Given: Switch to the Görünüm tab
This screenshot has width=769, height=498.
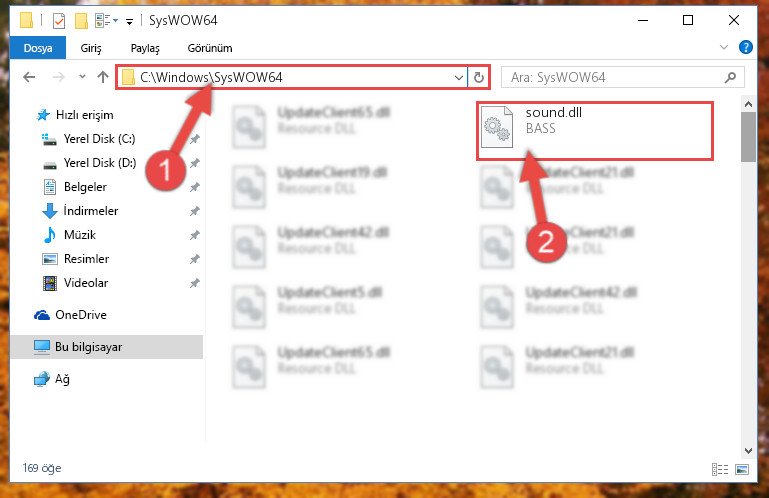Looking at the screenshot, I should coord(210,48).
